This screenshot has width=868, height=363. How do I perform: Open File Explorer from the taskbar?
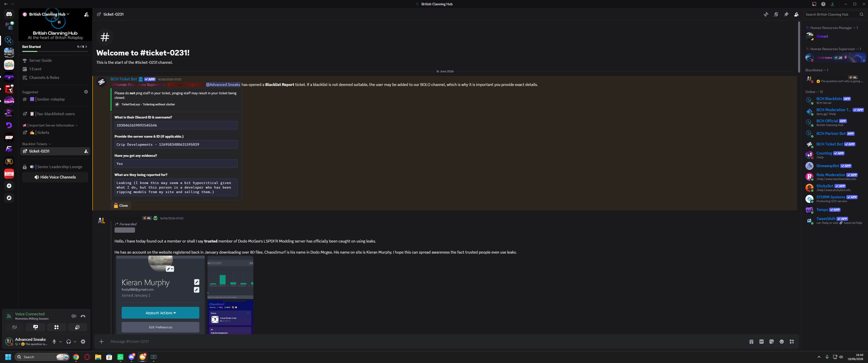coord(98,357)
